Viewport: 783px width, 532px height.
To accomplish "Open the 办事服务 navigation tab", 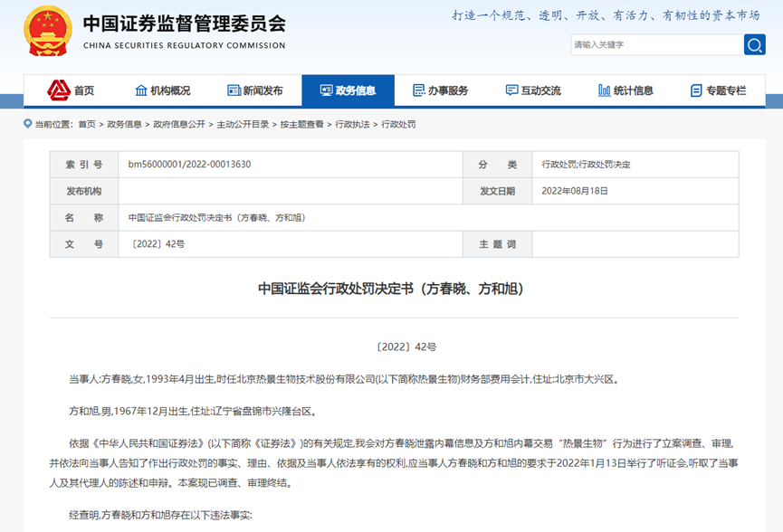I will coord(441,90).
